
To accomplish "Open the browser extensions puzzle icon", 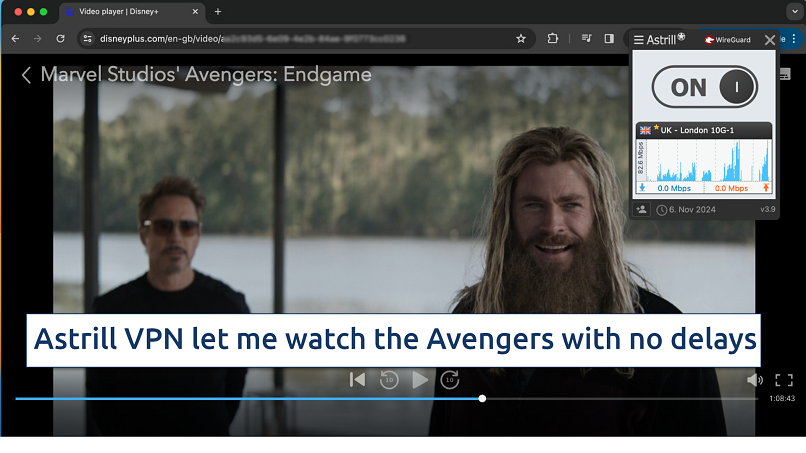I will pos(553,38).
